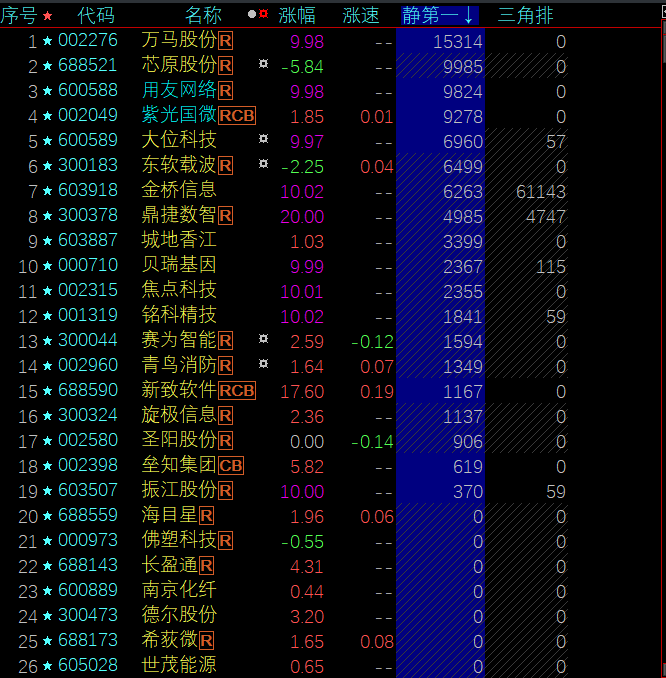Screen dimensions: 666x678
Task: Click stock code 002315
Action: pos(88,290)
